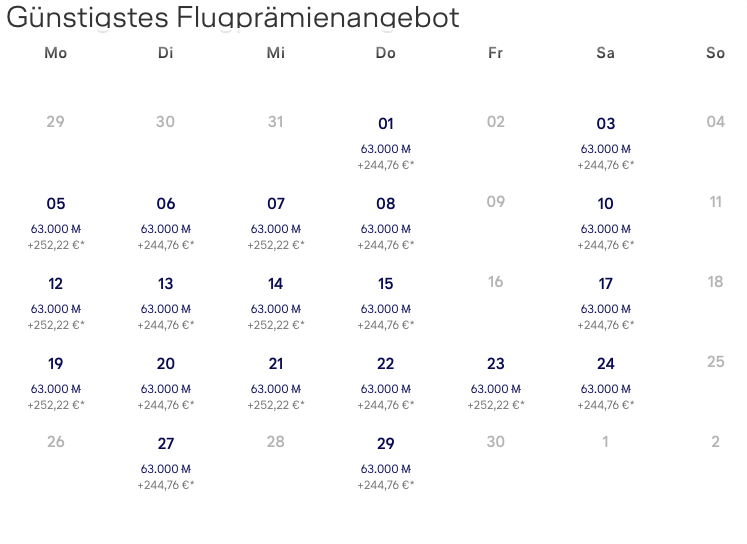Viewport: 747px width, 544px height.
Task: Select Thursday 08 in the calendar
Action: (x=386, y=221)
